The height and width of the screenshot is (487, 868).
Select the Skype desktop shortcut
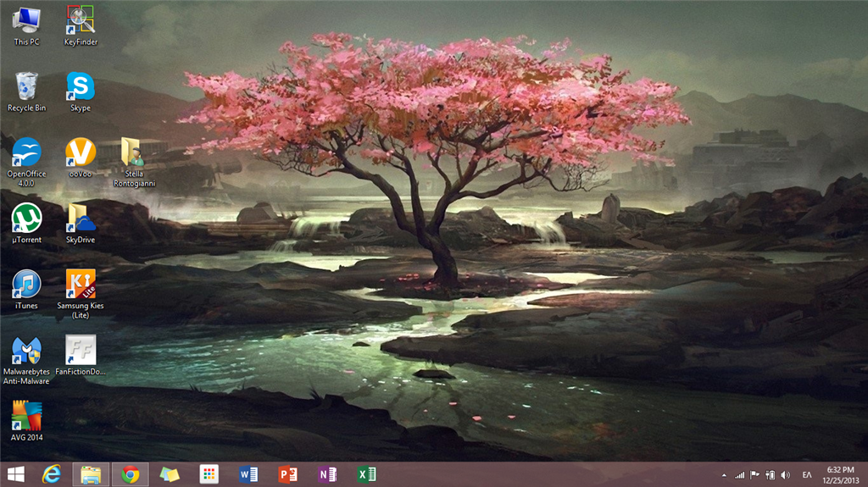click(x=81, y=91)
